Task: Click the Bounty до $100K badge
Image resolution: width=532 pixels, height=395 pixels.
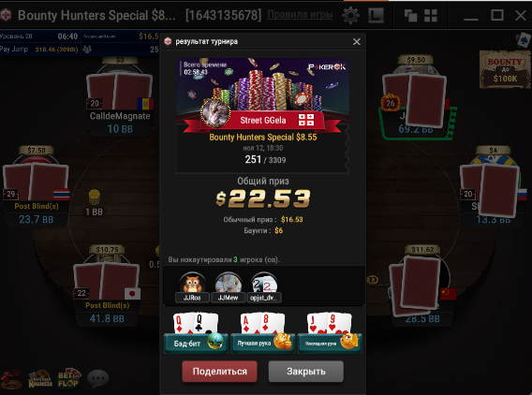Action: tap(505, 70)
